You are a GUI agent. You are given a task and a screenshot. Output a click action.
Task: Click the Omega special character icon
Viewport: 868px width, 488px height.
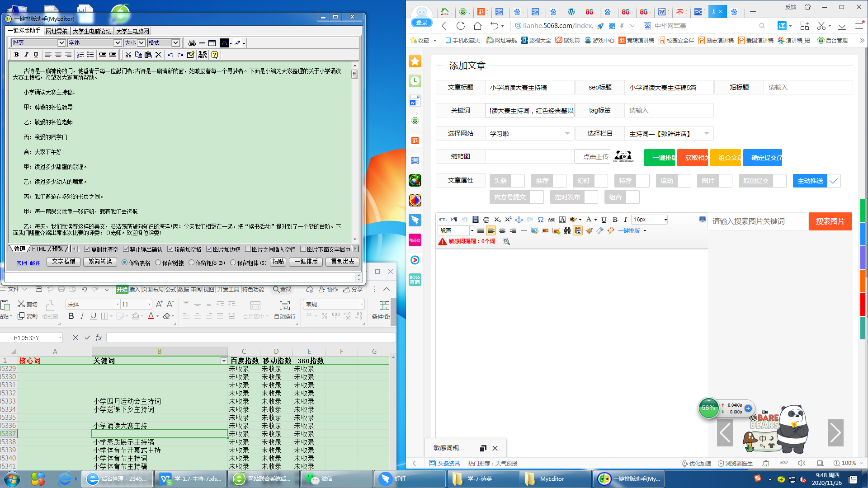[x=541, y=220]
